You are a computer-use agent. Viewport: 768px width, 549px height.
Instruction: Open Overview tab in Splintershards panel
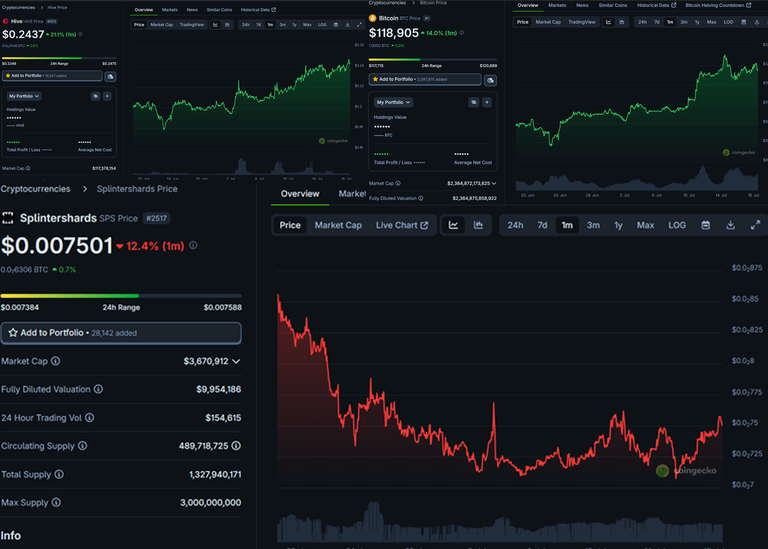[300, 194]
